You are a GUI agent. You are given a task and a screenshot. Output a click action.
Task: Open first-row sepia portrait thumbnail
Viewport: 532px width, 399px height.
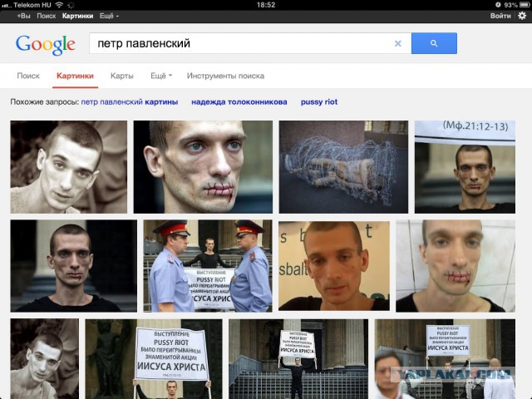coord(69,167)
